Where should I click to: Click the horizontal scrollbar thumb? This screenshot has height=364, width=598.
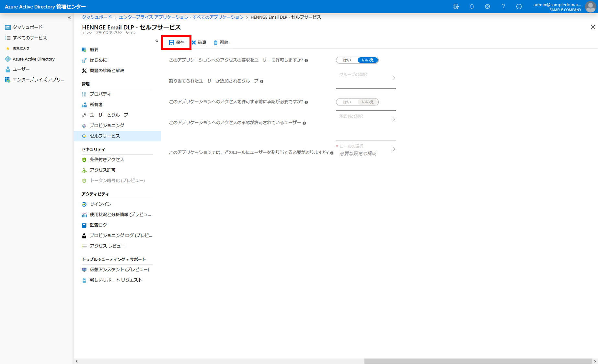(x=478, y=361)
